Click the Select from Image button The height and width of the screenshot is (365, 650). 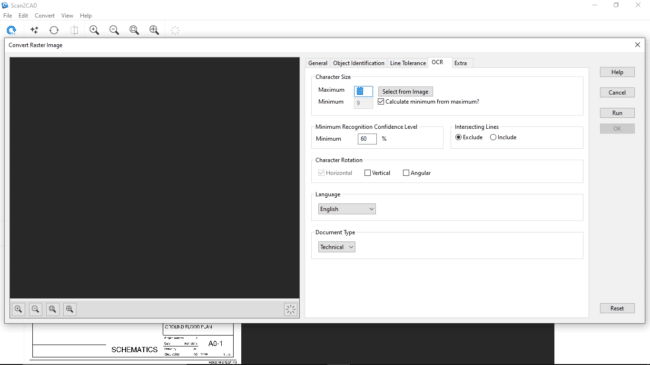click(405, 91)
